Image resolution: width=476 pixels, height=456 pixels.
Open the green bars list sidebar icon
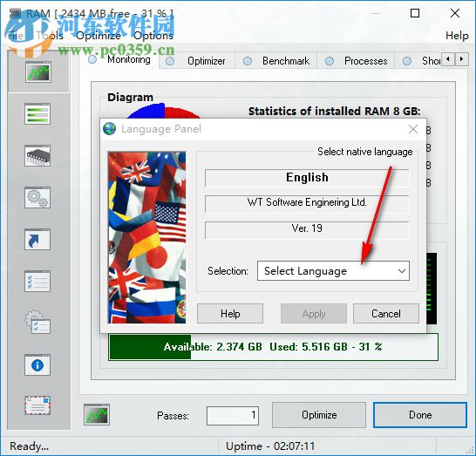point(37,114)
